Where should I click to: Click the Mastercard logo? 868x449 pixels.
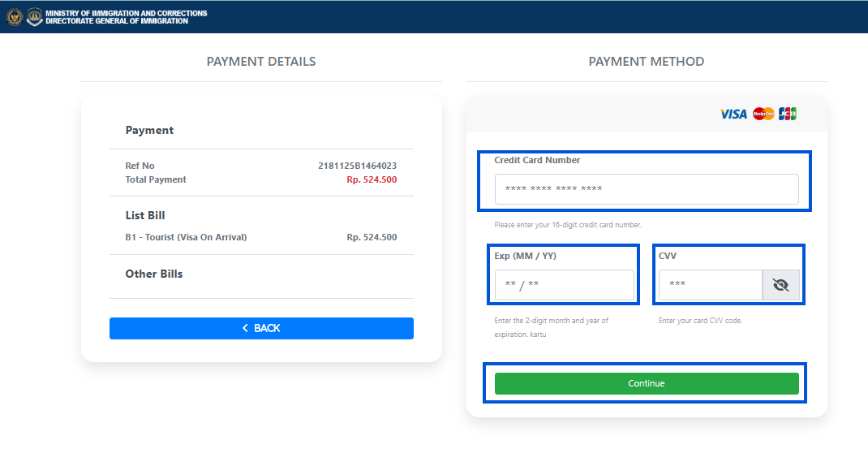pyautogui.click(x=763, y=114)
